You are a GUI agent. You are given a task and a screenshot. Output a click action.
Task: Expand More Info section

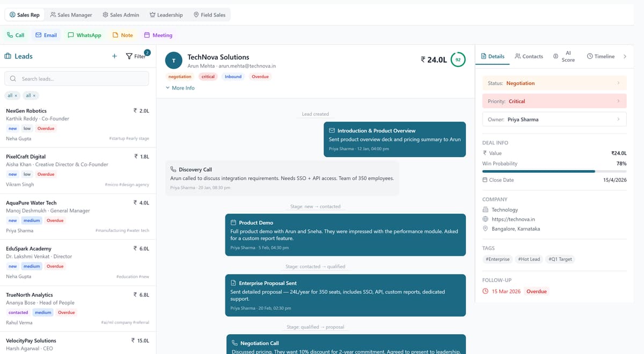pos(180,88)
